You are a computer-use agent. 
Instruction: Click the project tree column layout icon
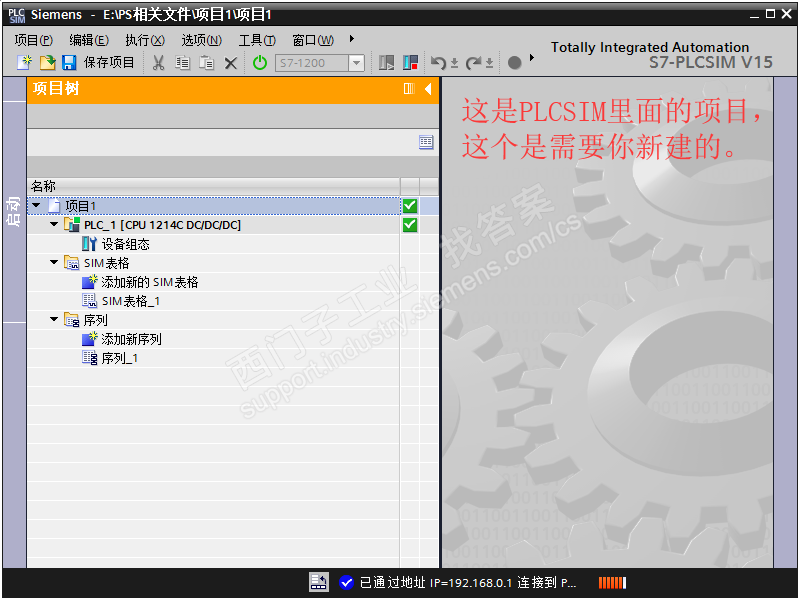click(x=409, y=89)
